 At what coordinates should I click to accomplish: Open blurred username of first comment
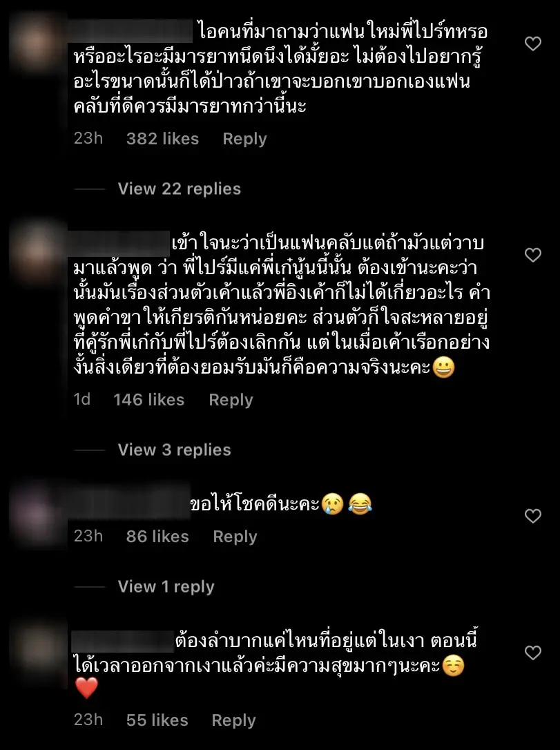point(130,32)
